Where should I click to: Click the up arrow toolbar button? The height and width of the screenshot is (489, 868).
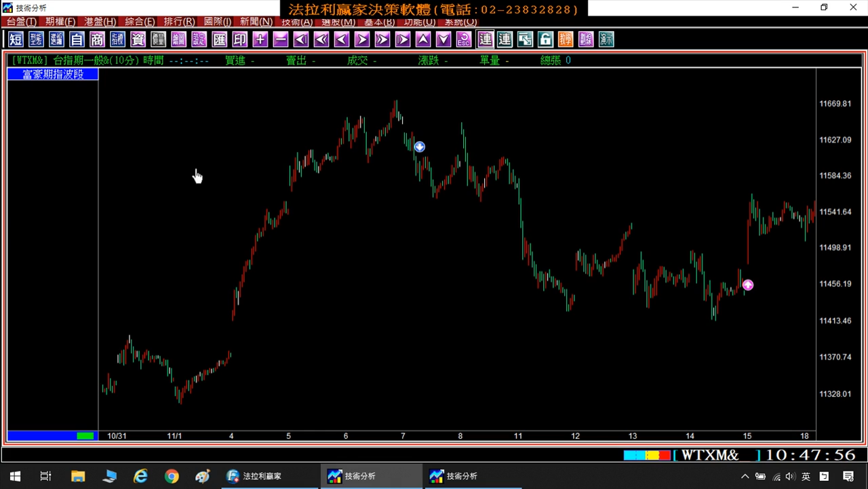[423, 39]
